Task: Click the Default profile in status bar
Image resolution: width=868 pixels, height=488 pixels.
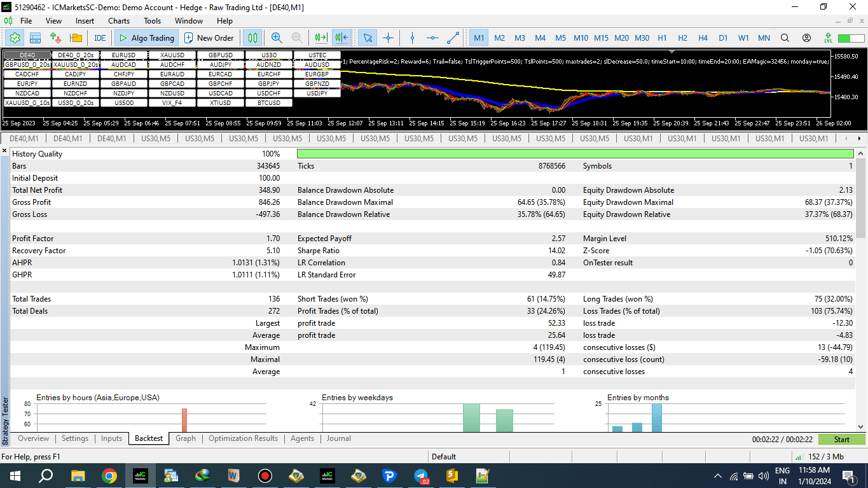Action: (x=444, y=457)
